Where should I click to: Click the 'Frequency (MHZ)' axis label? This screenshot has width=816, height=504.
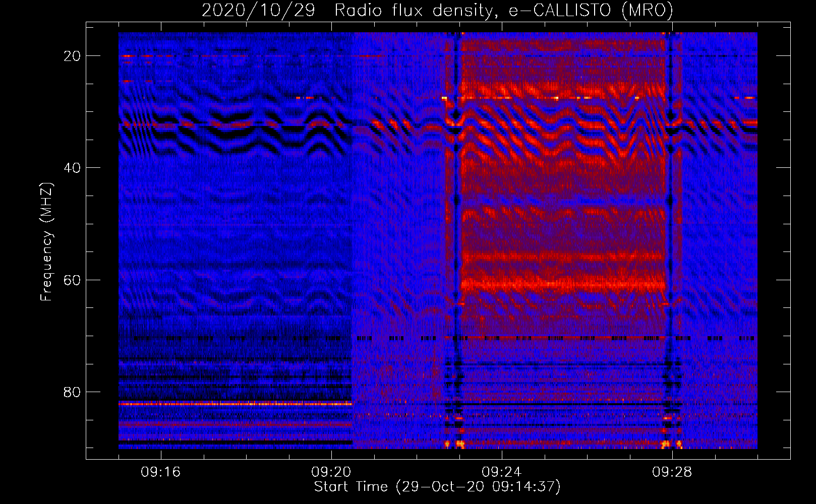[46, 242]
